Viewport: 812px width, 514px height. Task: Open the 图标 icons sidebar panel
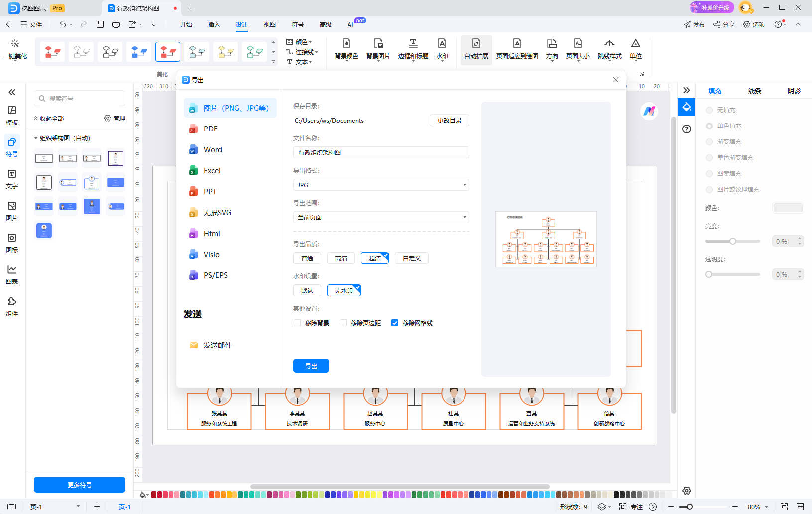(12, 243)
